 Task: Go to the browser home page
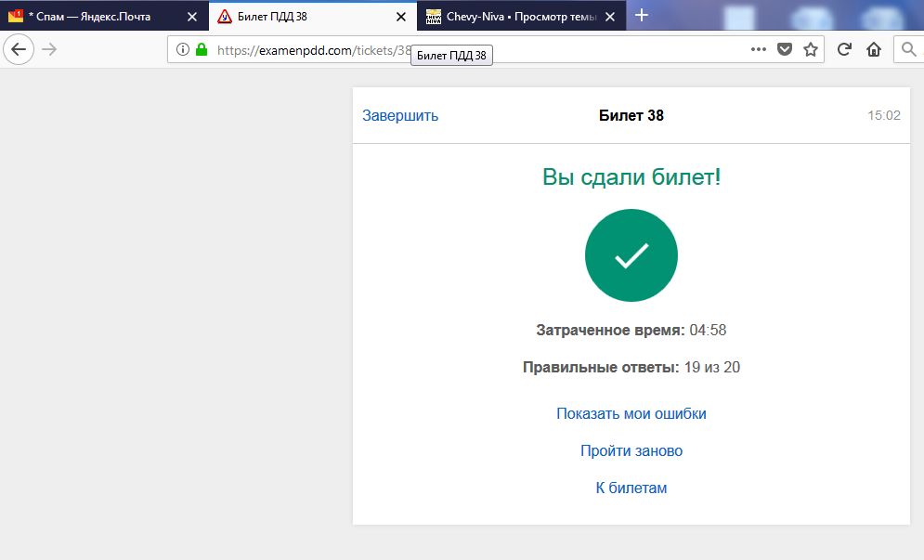pos(873,50)
